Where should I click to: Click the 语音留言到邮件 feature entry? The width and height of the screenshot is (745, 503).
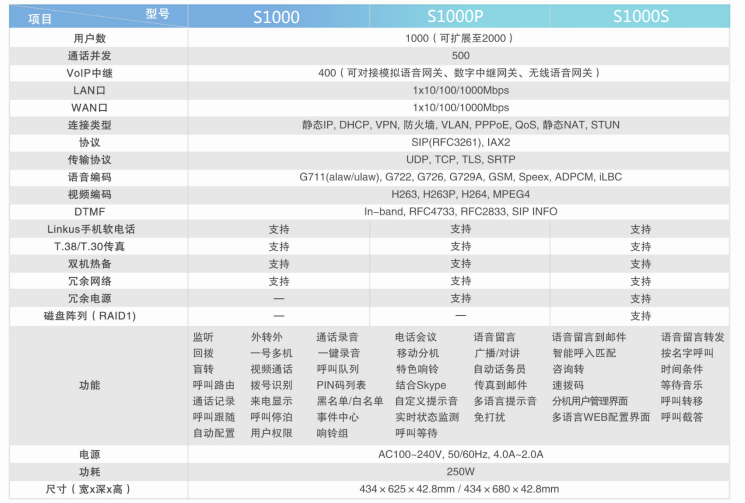click(589, 338)
